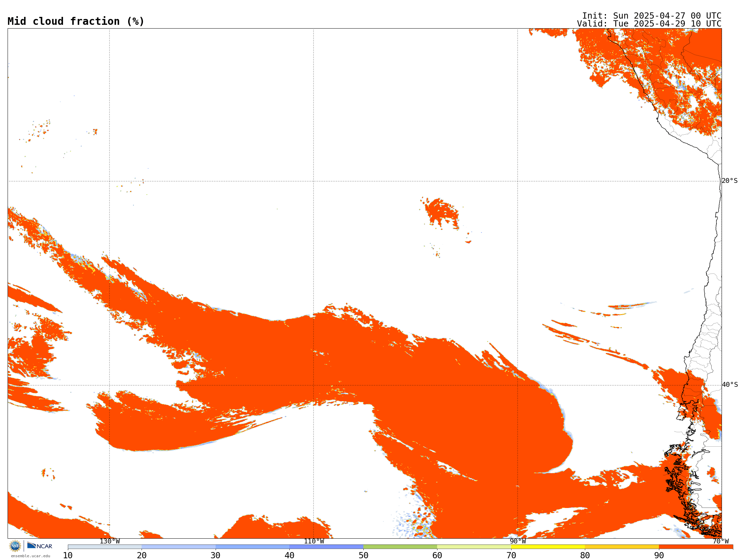Click the 20°S latitude label

click(x=730, y=181)
